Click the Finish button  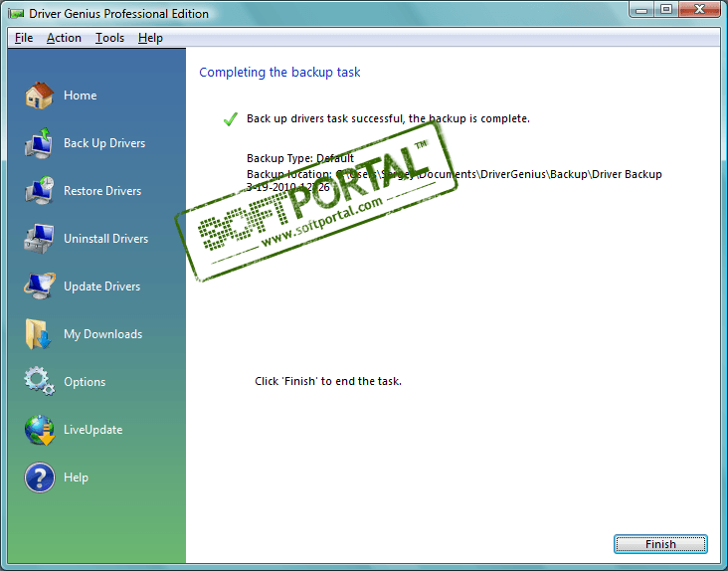pyautogui.click(x=660, y=544)
